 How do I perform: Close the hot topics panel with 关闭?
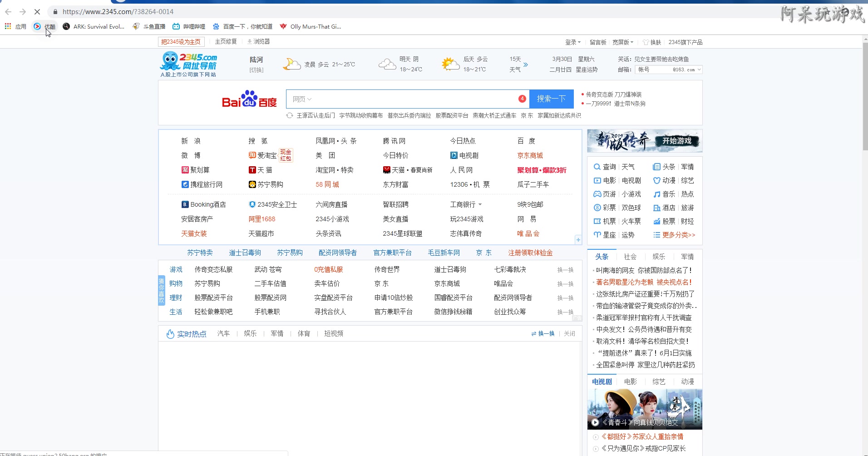click(569, 333)
